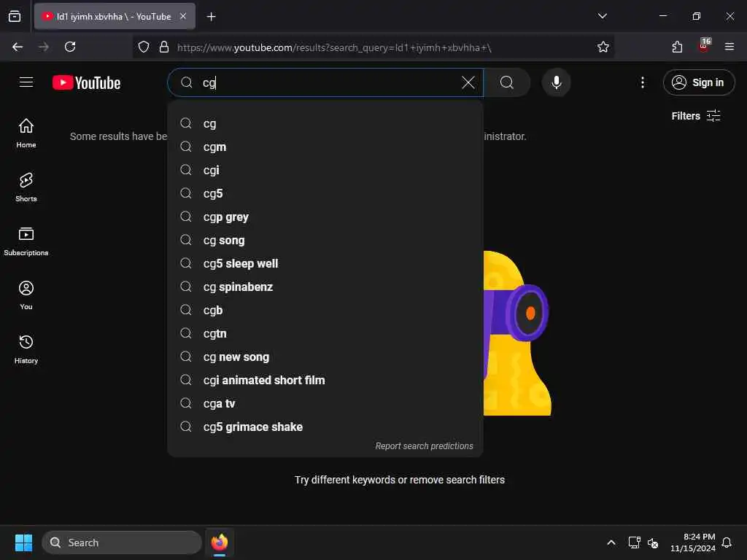This screenshot has height=560, width=747.
Task: Open the Windows Start menu
Action: (x=23, y=542)
